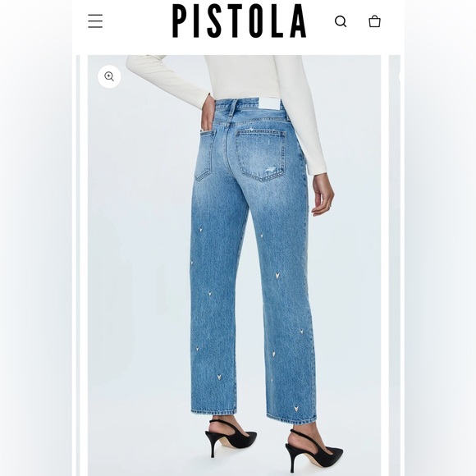Click the white waistband label patch
Image resolution: width=476 pixels, height=476 pixels.
269,107
